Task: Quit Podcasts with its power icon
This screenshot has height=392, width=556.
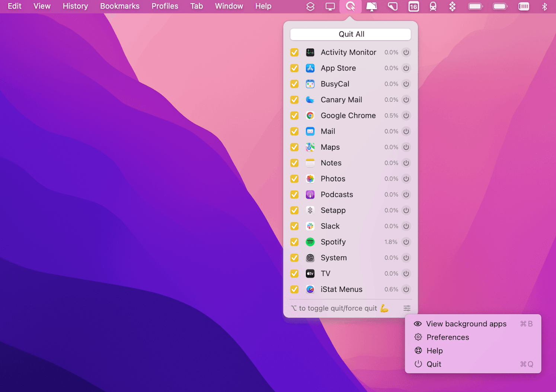Action: coord(406,195)
